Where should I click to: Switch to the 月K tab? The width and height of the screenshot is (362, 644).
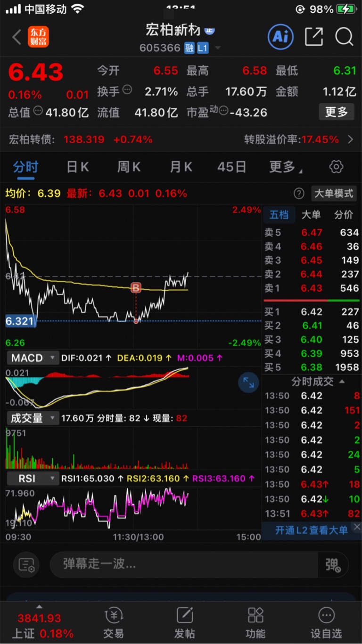coord(181,167)
